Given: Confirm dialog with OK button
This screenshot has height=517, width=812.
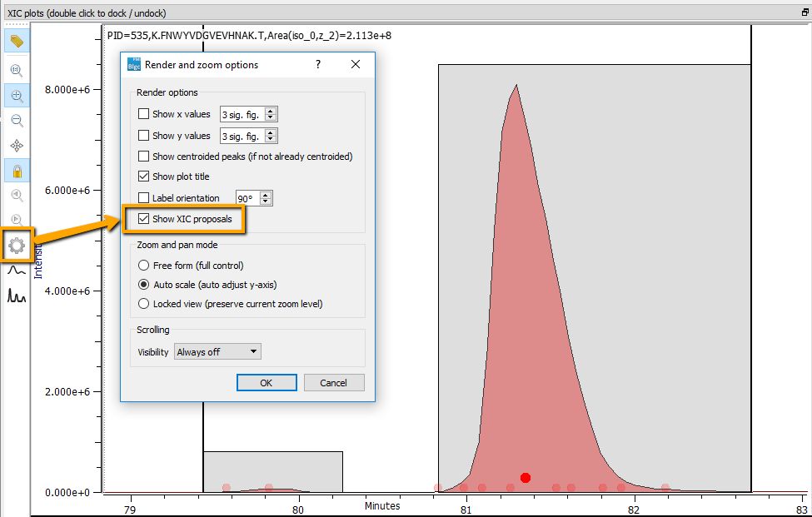Looking at the screenshot, I should pyautogui.click(x=267, y=383).
